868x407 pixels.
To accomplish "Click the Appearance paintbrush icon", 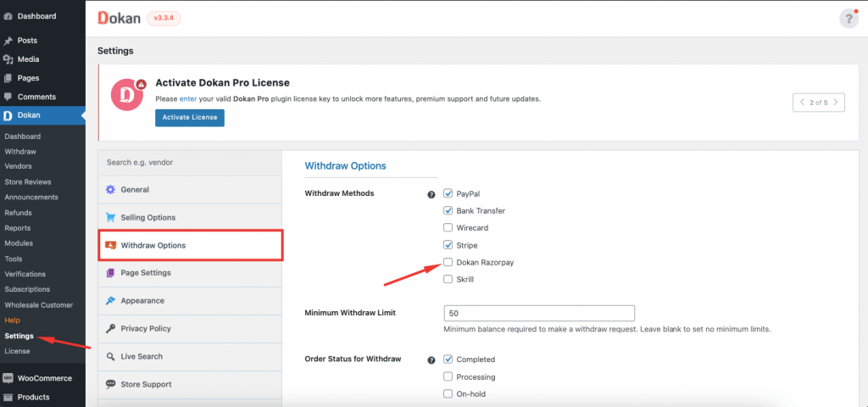I will [110, 301].
